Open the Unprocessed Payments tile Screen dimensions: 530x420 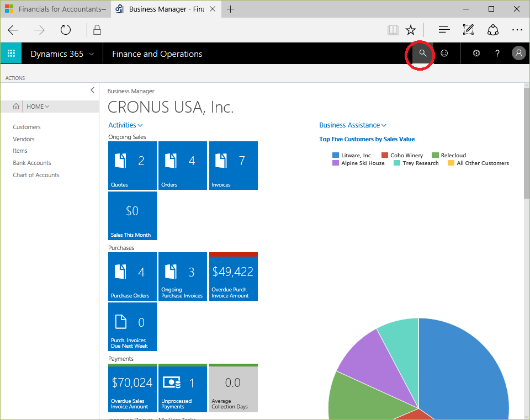coord(183,388)
